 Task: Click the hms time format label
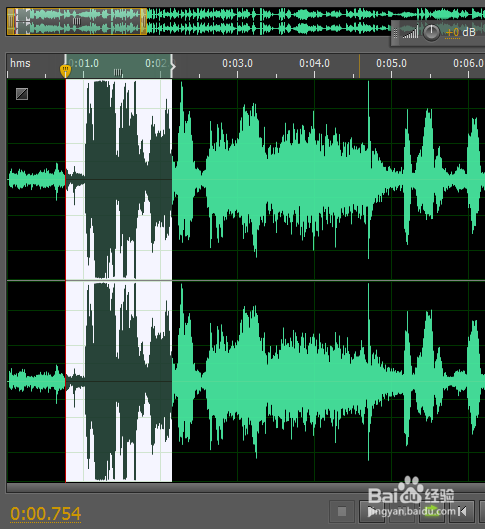20,63
